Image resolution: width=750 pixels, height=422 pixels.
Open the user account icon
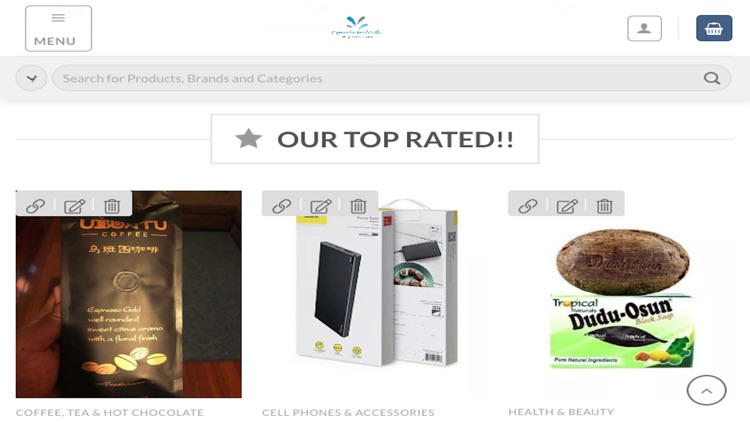[644, 29]
